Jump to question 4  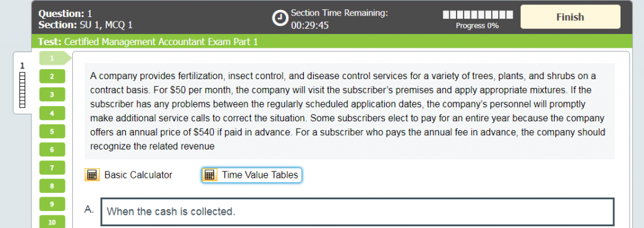click(x=52, y=113)
